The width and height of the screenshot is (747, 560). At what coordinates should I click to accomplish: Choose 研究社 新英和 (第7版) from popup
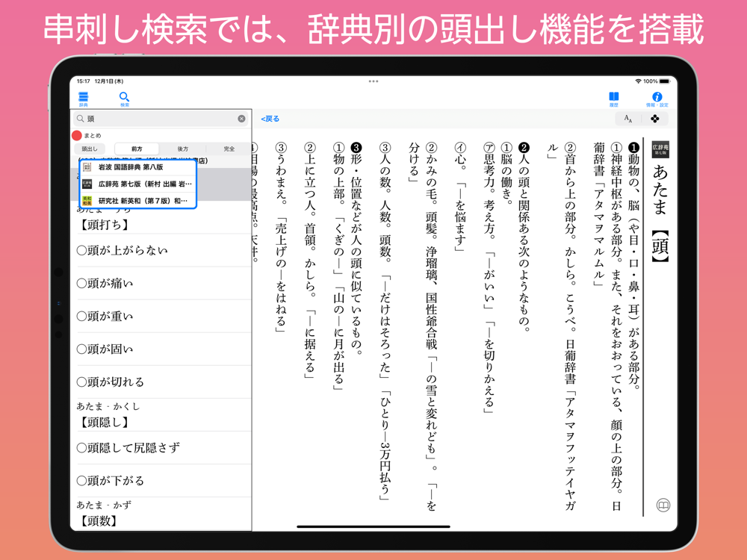coord(138,200)
